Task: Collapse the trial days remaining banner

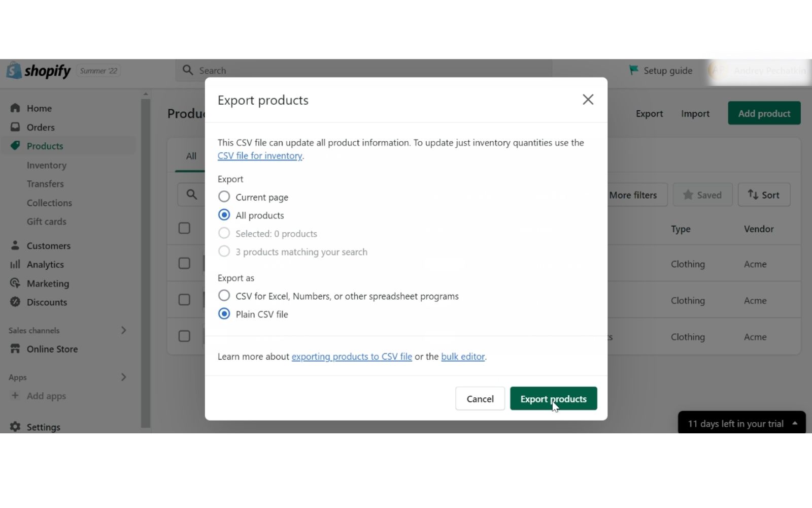Action: tap(794, 423)
